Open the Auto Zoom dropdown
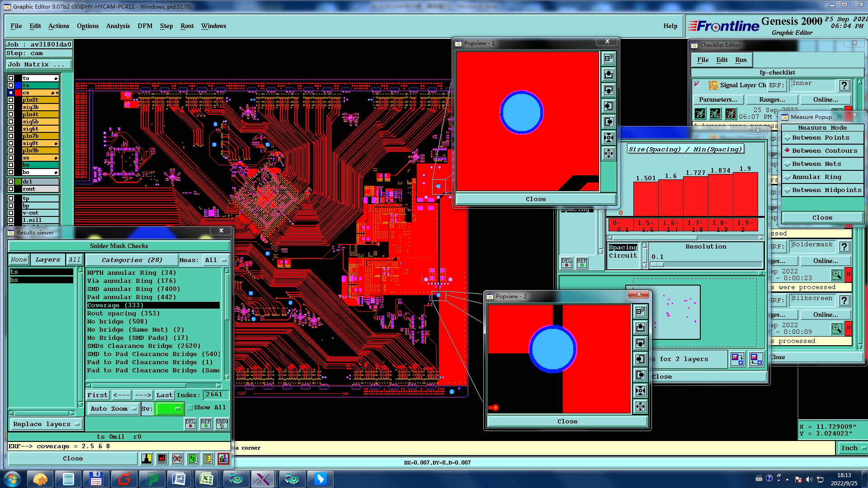This screenshot has height=488, width=868. (x=113, y=409)
